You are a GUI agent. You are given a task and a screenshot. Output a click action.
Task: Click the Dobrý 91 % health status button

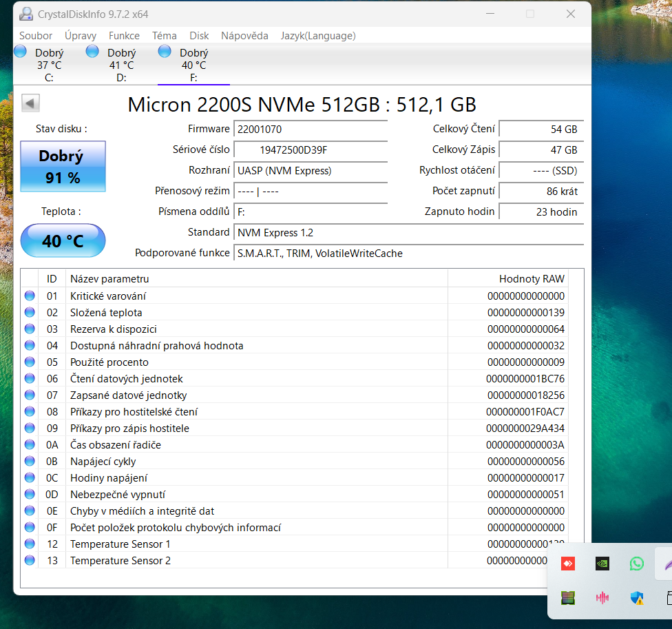[x=63, y=167]
